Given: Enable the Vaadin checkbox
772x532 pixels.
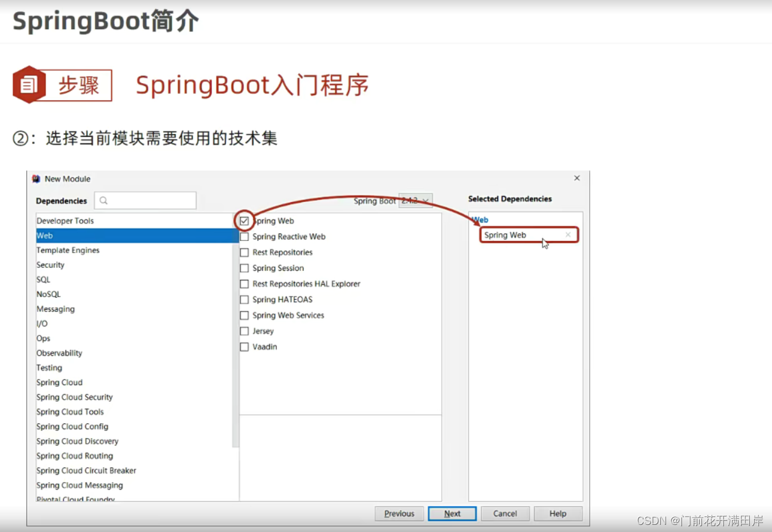Looking at the screenshot, I should (x=244, y=347).
